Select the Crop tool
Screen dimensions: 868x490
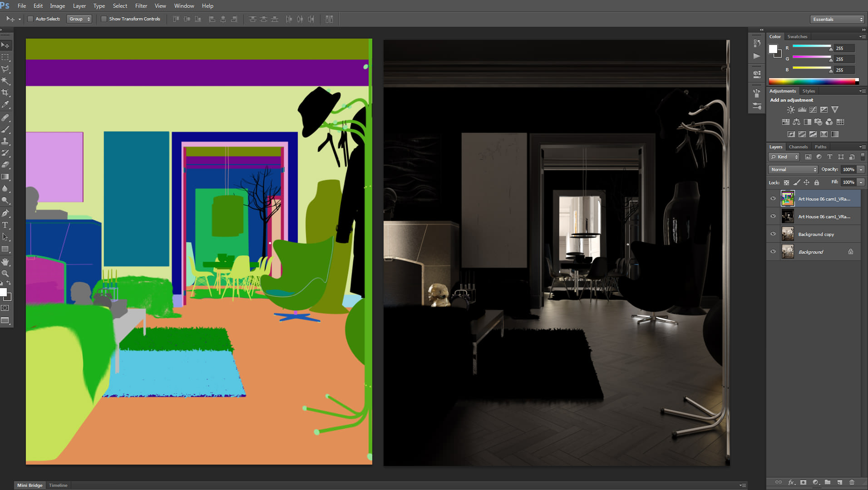point(5,93)
